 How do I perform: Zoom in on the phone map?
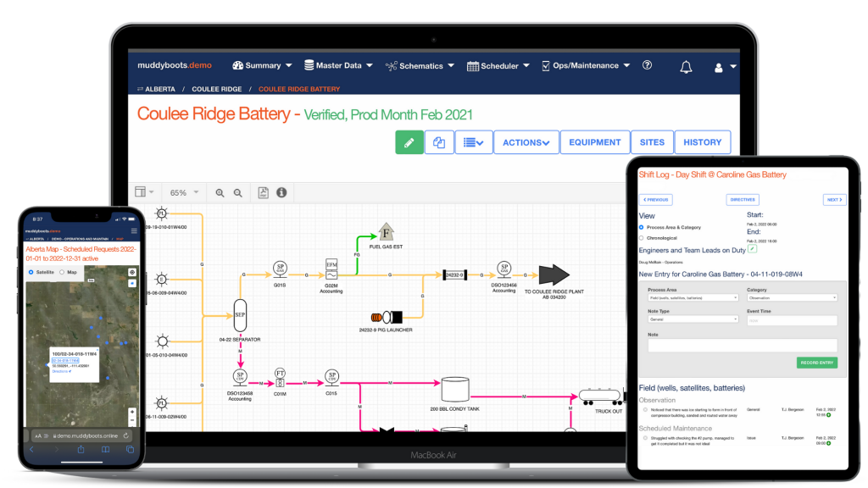[131, 413]
